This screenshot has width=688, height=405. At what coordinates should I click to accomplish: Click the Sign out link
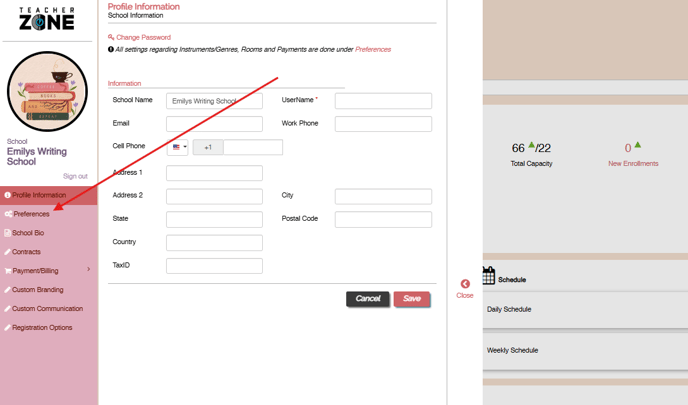click(x=75, y=176)
